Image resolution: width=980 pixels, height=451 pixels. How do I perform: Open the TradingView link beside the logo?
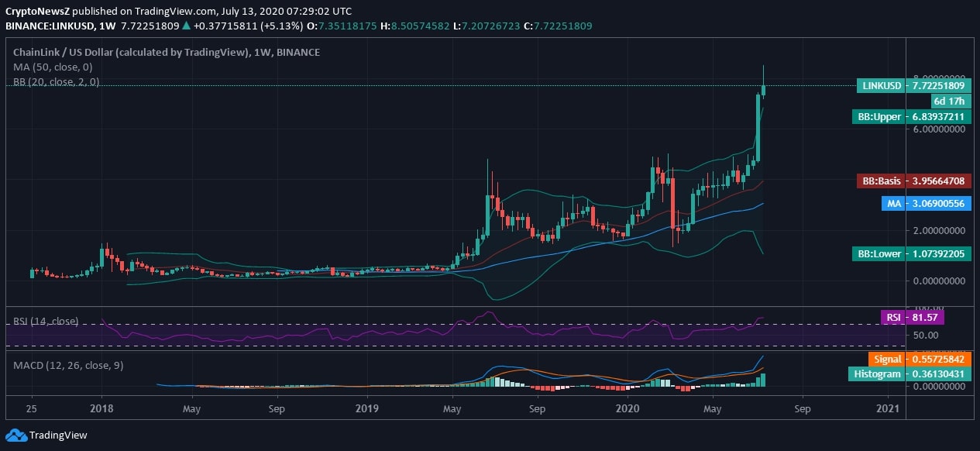pos(59,436)
